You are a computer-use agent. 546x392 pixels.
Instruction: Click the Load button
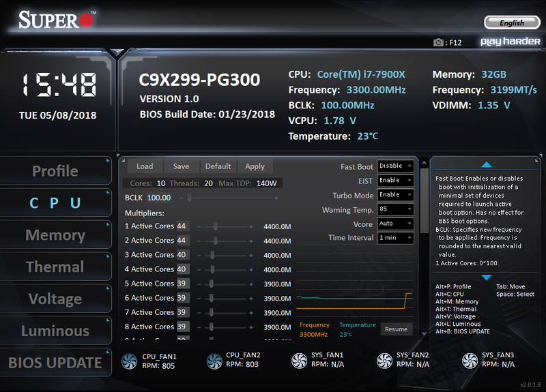coord(145,166)
